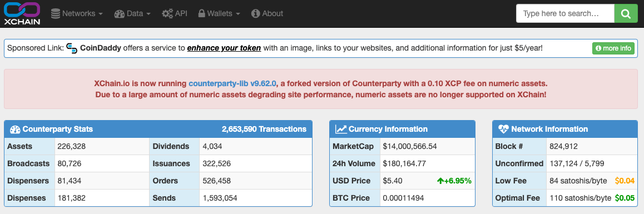
Task: Click the Issuances value 322,526
Action: pos(217,164)
